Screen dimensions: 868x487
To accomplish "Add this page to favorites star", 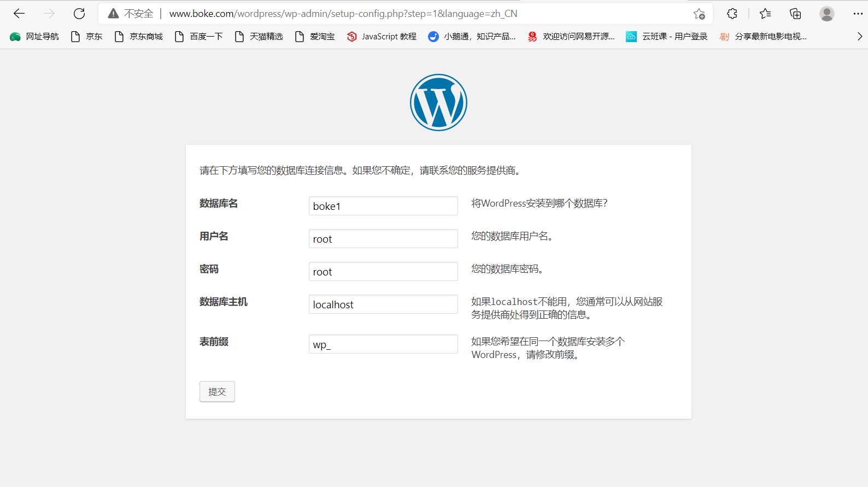I will click(699, 14).
